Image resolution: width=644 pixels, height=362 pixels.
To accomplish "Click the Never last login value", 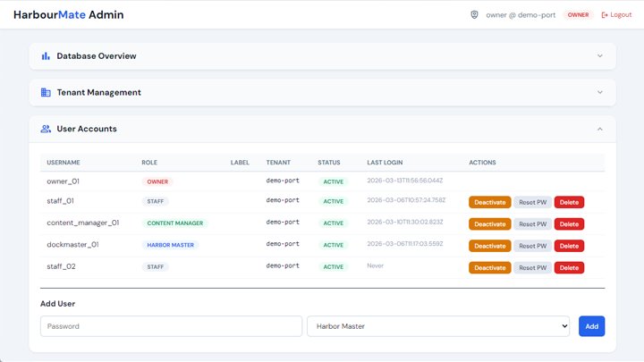I will 376,266.
